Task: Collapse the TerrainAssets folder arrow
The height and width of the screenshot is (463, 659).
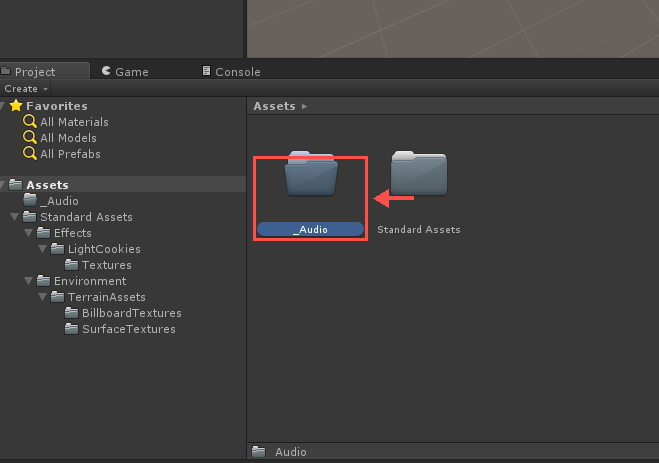Action: [x=42, y=297]
